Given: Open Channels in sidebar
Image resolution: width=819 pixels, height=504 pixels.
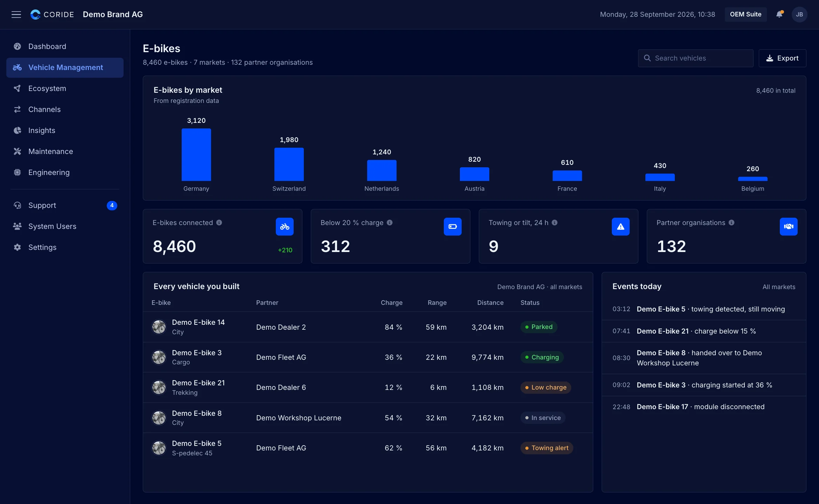Looking at the screenshot, I should [x=65, y=110].
